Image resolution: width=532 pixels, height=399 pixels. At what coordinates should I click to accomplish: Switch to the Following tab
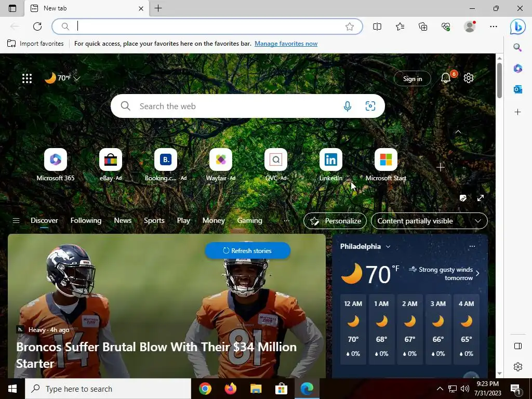(86, 220)
